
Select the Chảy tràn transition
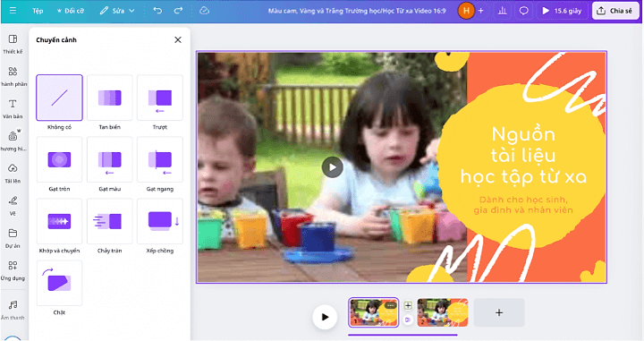tap(110, 221)
